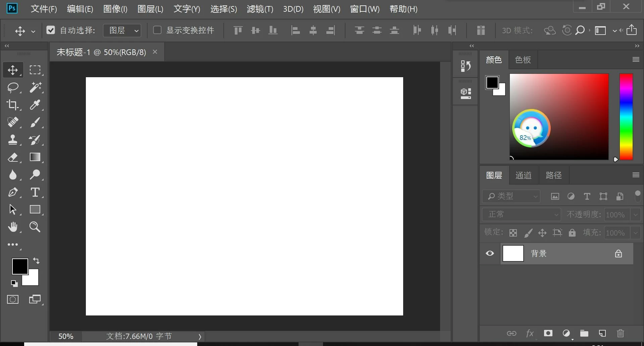The height and width of the screenshot is (346, 644).
Task: Change screen mode icon in toolbox
Action: [x=35, y=299]
